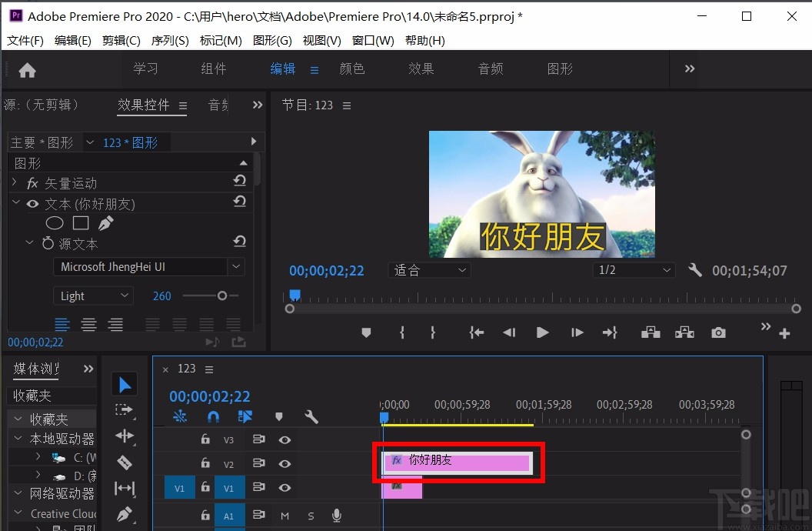Select the Slip tool
Viewport: 812px width, 531px height.
point(125,488)
